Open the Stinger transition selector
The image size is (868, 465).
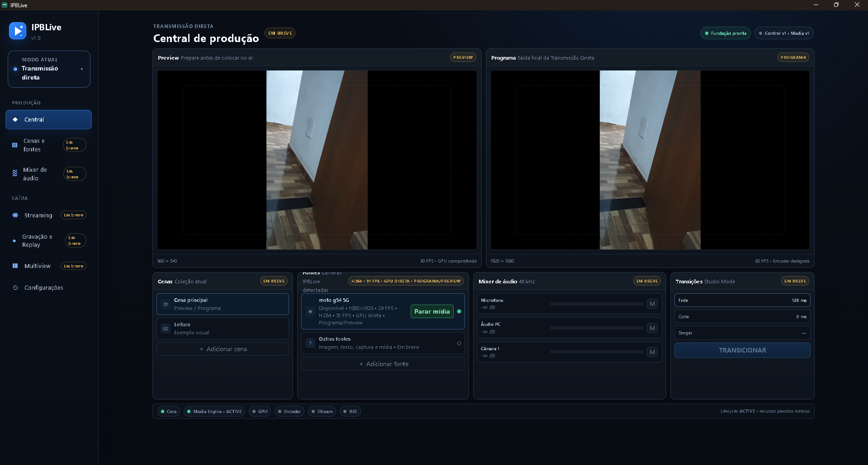pyautogui.click(x=742, y=333)
